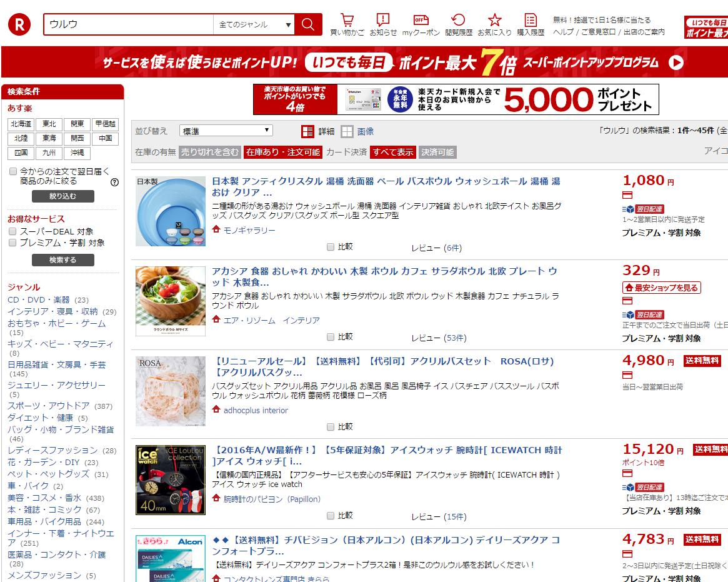Select the 関東 region tab
The height and width of the screenshot is (582, 728).
tap(77, 124)
